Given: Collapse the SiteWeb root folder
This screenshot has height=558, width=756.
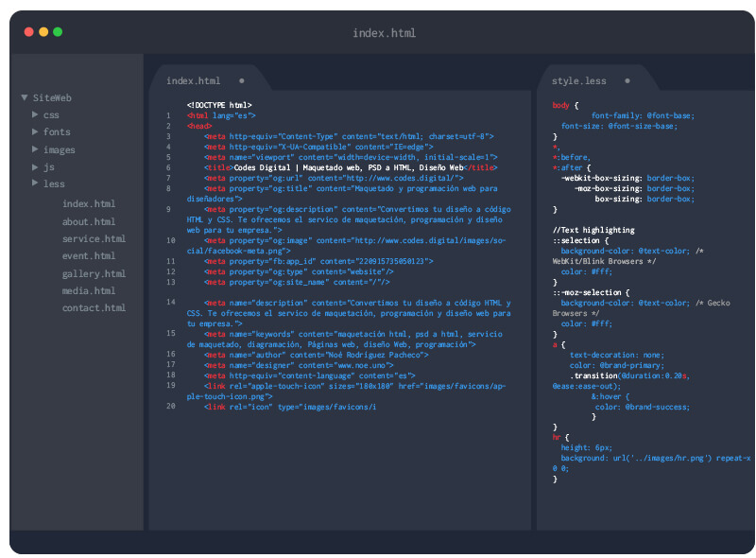Looking at the screenshot, I should point(26,97).
